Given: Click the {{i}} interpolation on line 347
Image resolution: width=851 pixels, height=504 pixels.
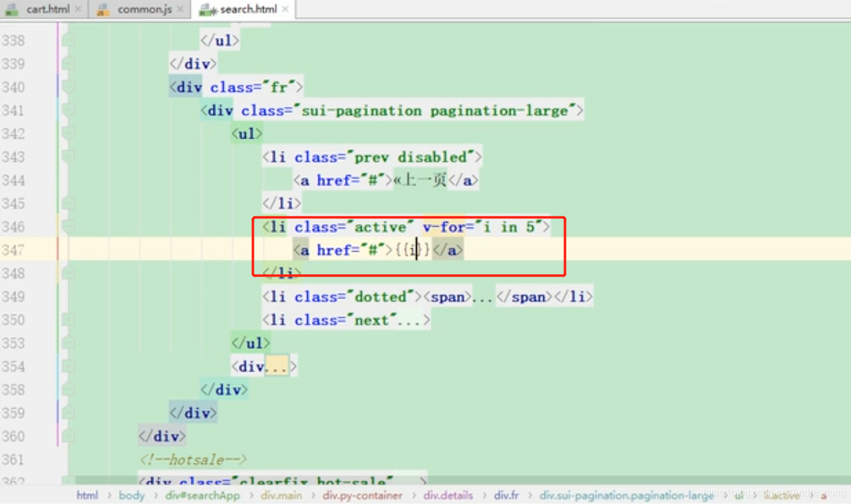Looking at the screenshot, I should coord(413,250).
